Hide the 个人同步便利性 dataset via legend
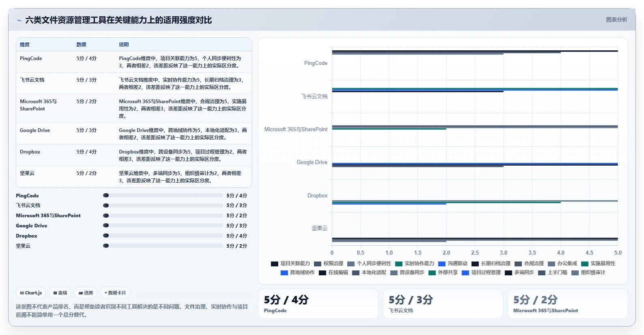Viewport: 644px width, 335px height. [x=369, y=264]
